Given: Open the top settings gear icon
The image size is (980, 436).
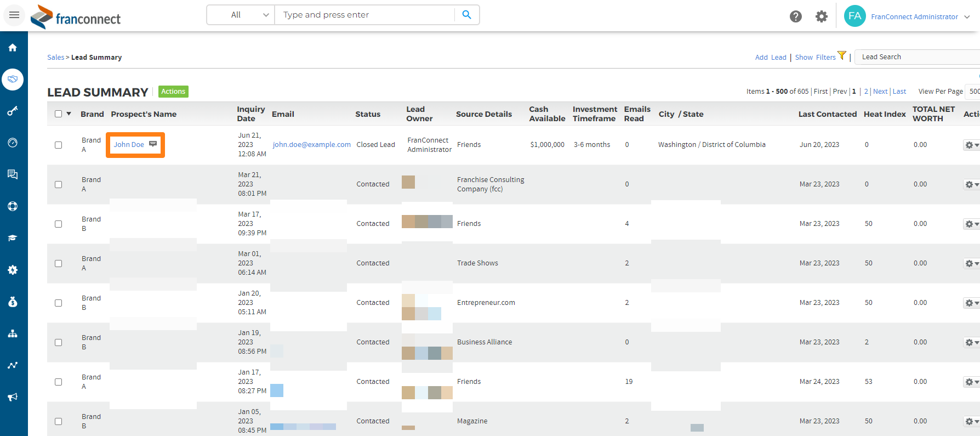Looking at the screenshot, I should (821, 16).
